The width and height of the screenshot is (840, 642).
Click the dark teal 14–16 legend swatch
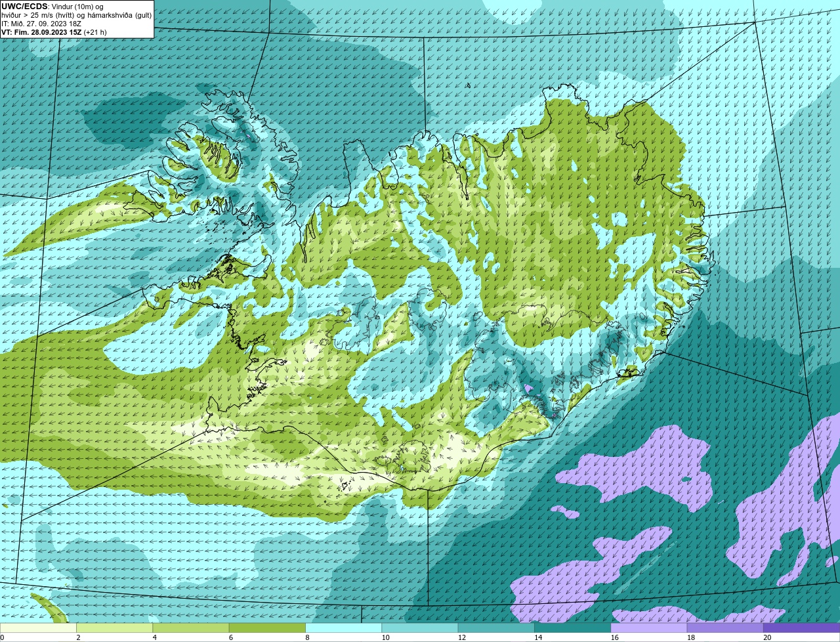tap(572, 628)
